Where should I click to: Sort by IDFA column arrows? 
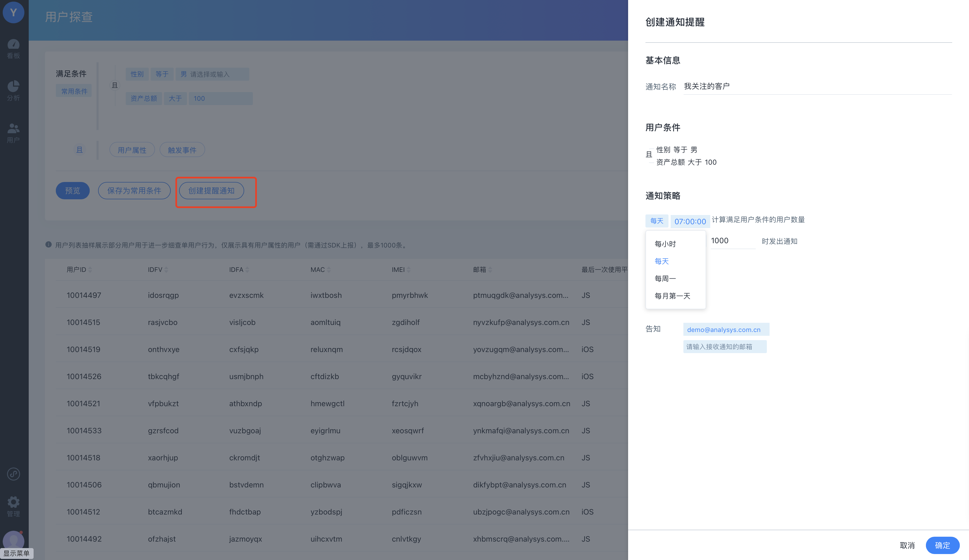(247, 270)
